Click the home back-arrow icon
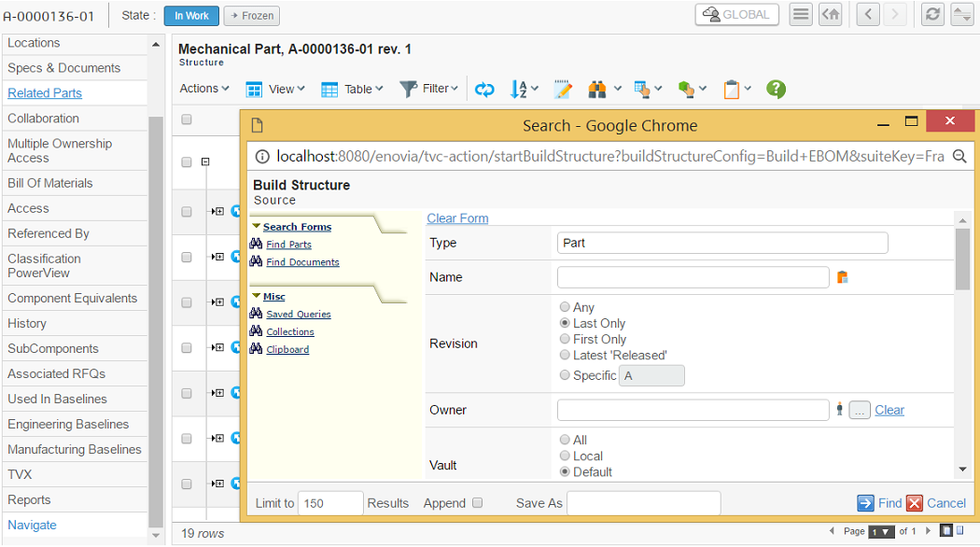Viewport: 980px width, 547px height. pyautogui.click(x=830, y=15)
